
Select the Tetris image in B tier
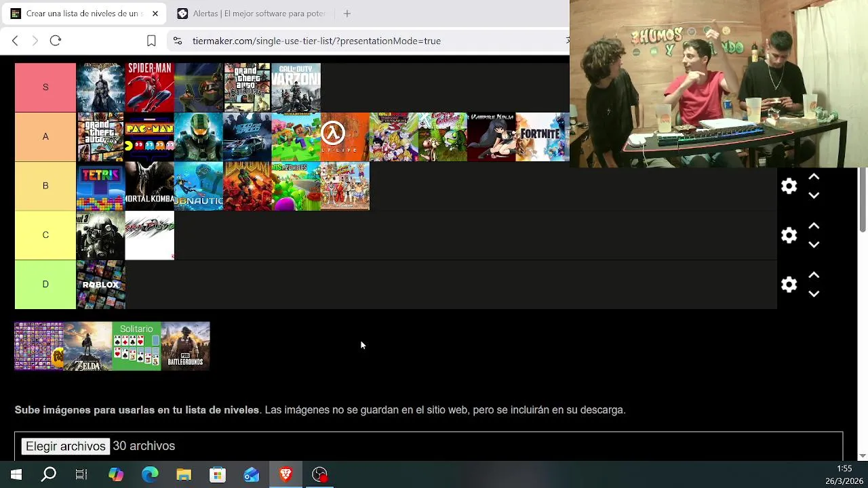101,186
